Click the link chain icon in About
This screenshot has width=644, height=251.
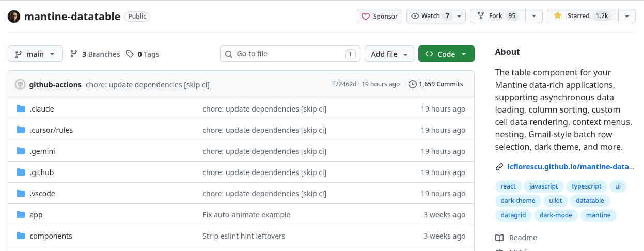(499, 167)
